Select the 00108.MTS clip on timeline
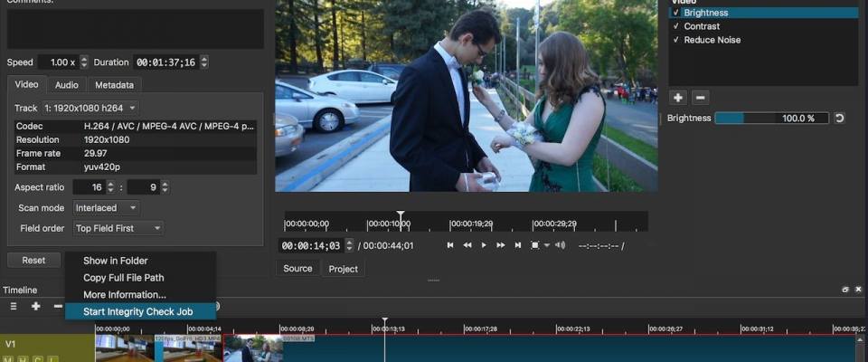Image resolution: width=868 pixels, height=362 pixels. coord(540,348)
